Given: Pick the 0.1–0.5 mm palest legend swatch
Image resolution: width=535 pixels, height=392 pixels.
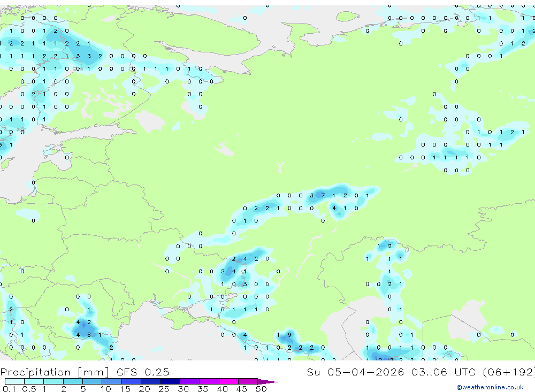Looking at the screenshot, I should [x=14, y=381].
